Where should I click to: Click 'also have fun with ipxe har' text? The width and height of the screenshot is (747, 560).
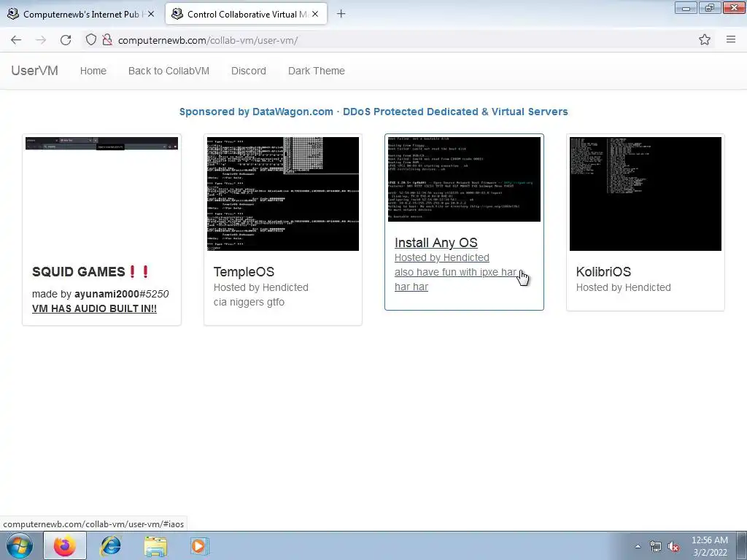455,272
